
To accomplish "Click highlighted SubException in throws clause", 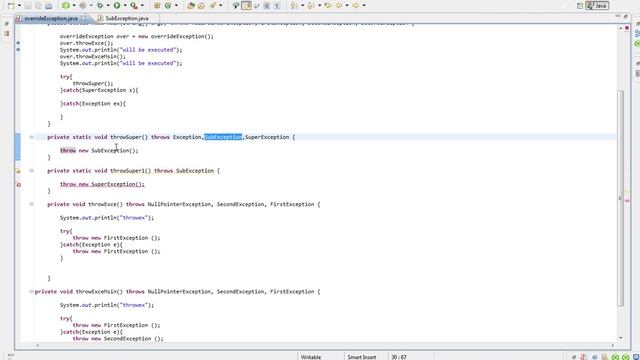I will click(x=223, y=137).
